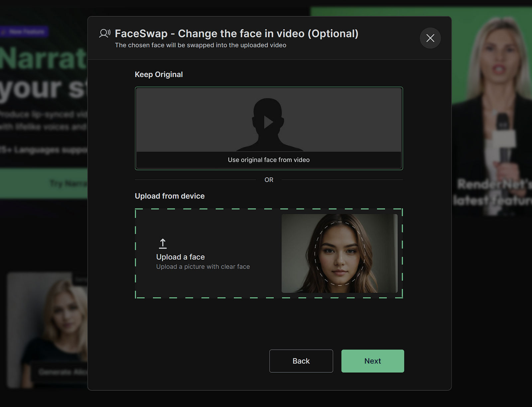Go back using the Back button
The width and height of the screenshot is (532, 407).
[301, 361]
